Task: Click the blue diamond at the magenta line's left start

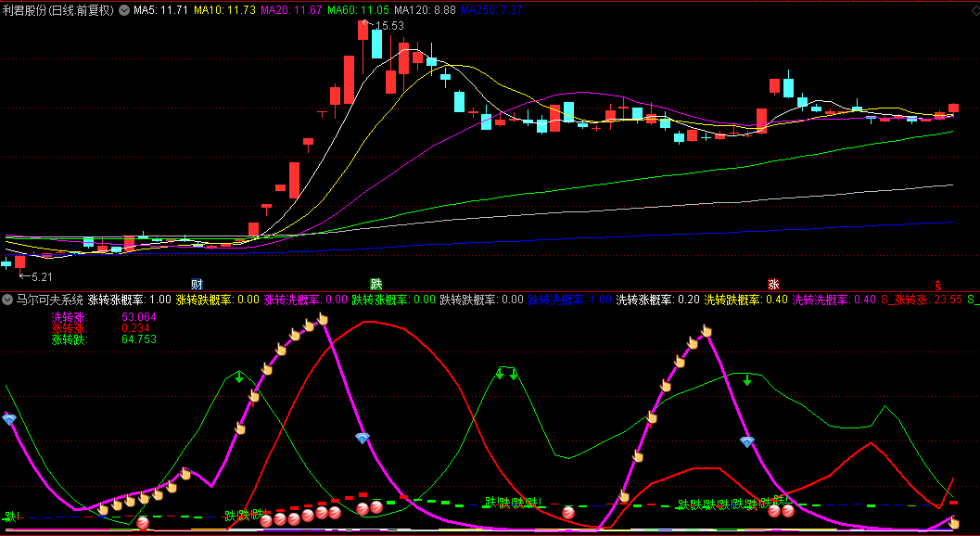Action: 8,420
